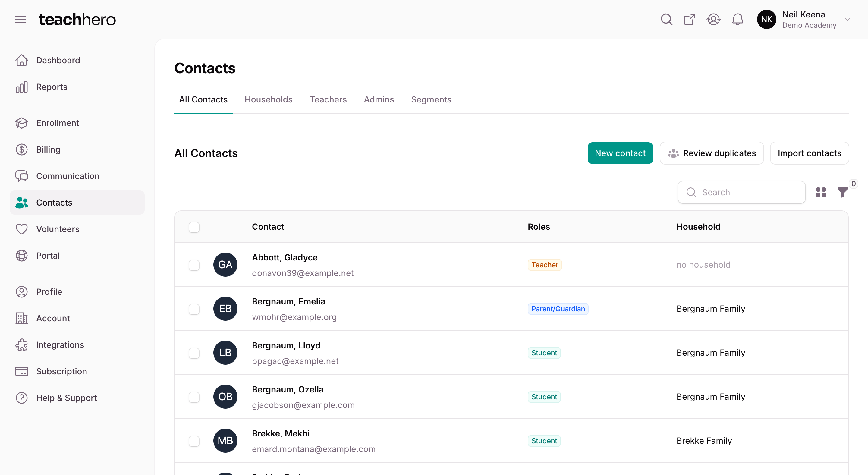
Task: Click the Reports bar chart icon
Action: point(22,87)
